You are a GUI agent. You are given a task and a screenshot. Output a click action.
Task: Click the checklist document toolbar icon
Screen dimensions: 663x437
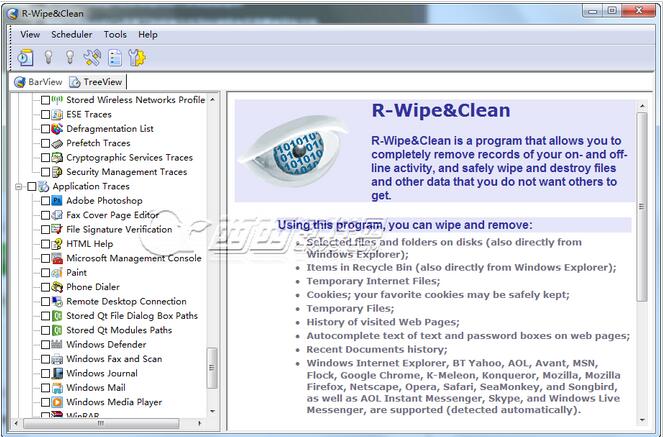tap(115, 58)
